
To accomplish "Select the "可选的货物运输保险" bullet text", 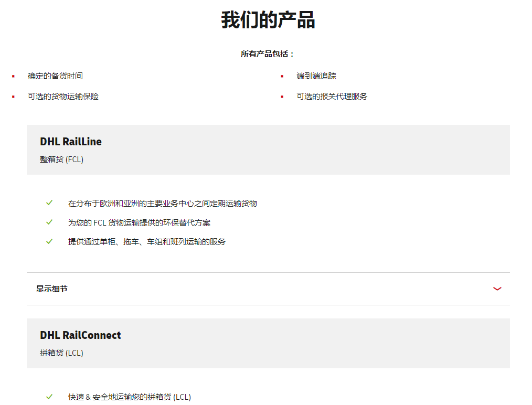I will [63, 97].
